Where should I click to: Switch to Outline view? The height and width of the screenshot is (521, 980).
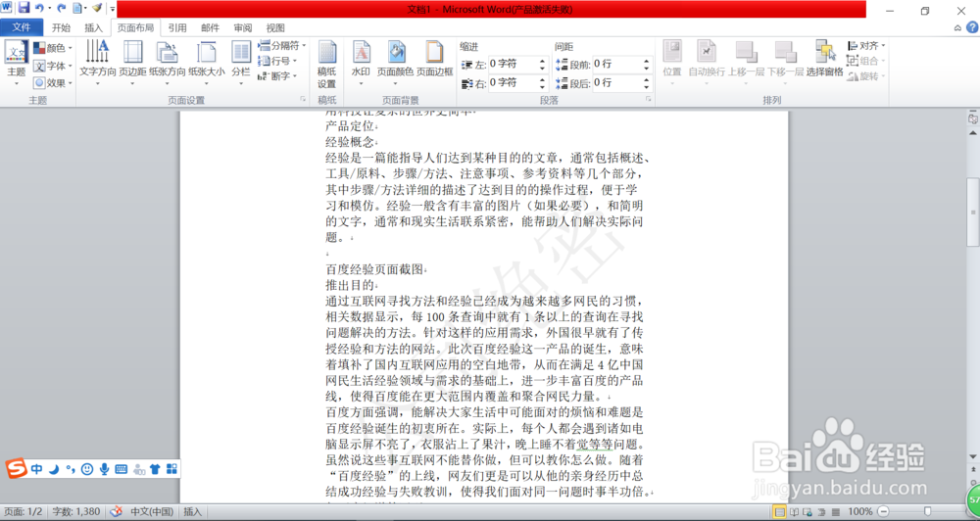click(x=820, y=512)
